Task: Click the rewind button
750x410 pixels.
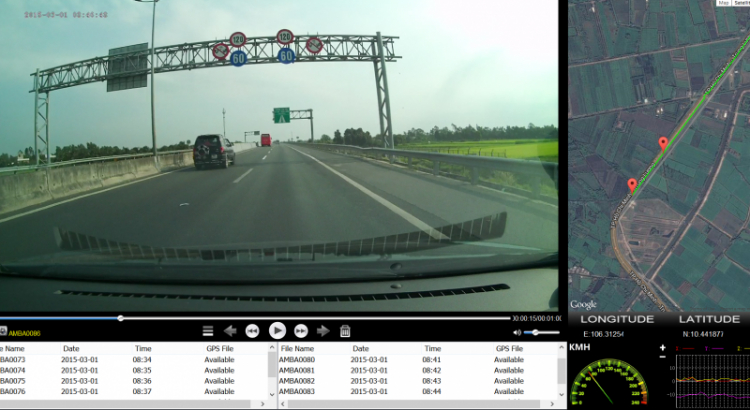Action: pyautogui.click(x=252, y=331)
